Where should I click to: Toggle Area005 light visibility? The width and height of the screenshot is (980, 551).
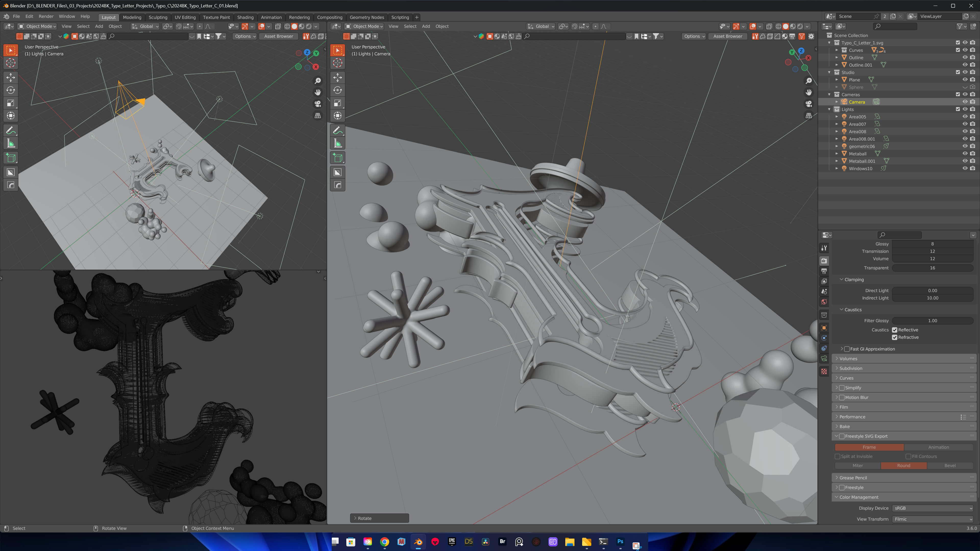(965, 117)
